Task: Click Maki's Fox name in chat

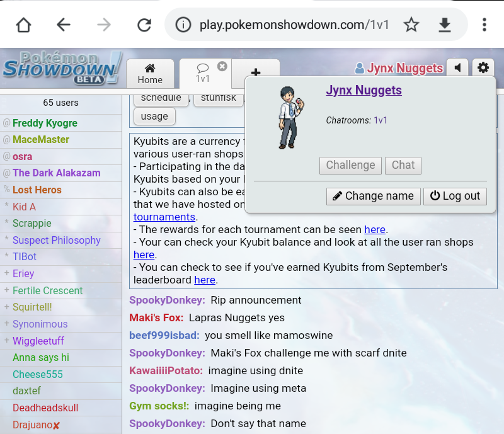Action: pos(156,317)
